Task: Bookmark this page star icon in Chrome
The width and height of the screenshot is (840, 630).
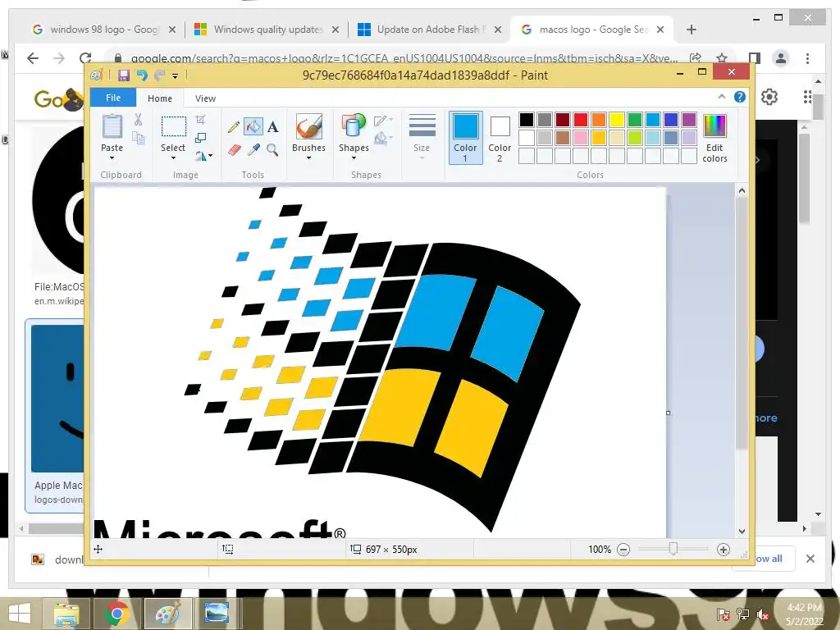Action: (x=722, y=58)
